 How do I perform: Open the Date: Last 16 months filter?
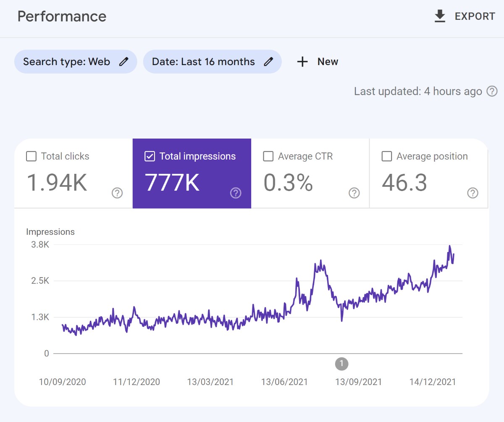tap(203, 62)
